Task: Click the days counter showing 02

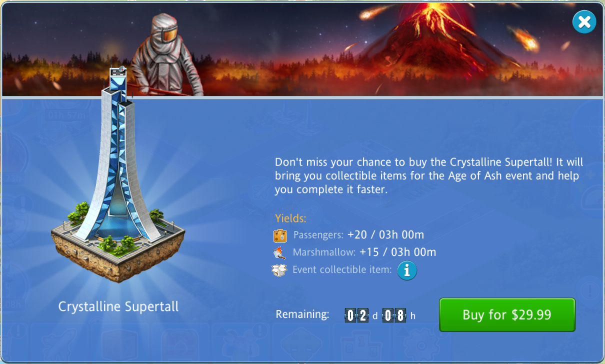Action: coord(357,315)
